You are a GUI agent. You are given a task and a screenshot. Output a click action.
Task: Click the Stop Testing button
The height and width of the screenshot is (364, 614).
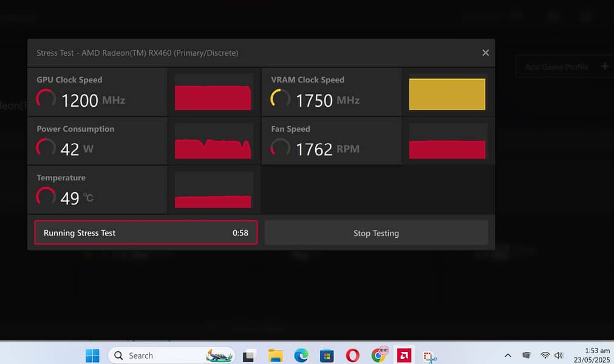coord(377,233)
